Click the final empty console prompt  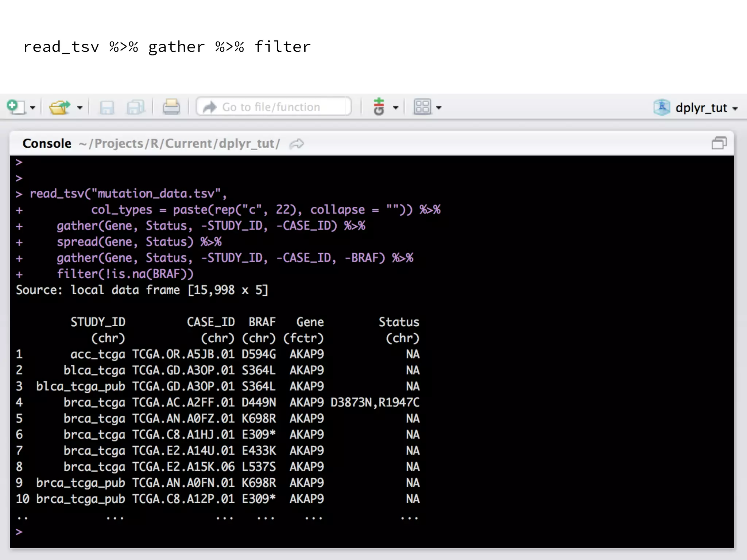(x=19, y=532)
